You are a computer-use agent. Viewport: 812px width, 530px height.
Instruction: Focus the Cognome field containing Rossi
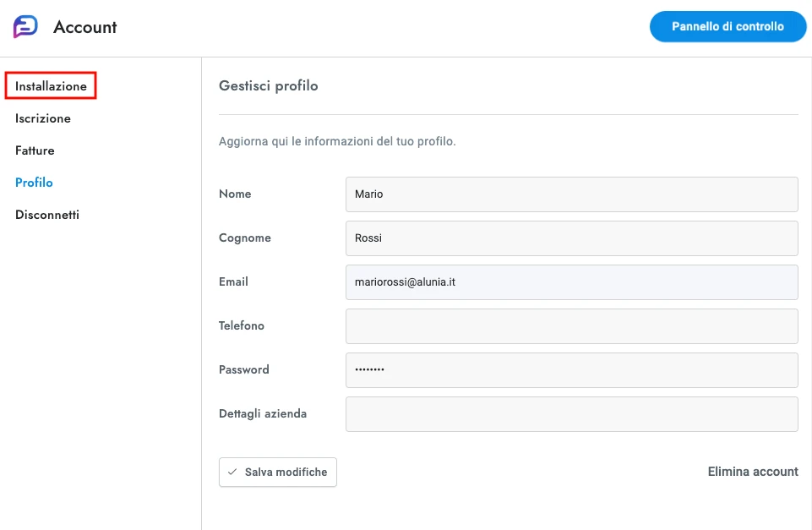(571, 238)
